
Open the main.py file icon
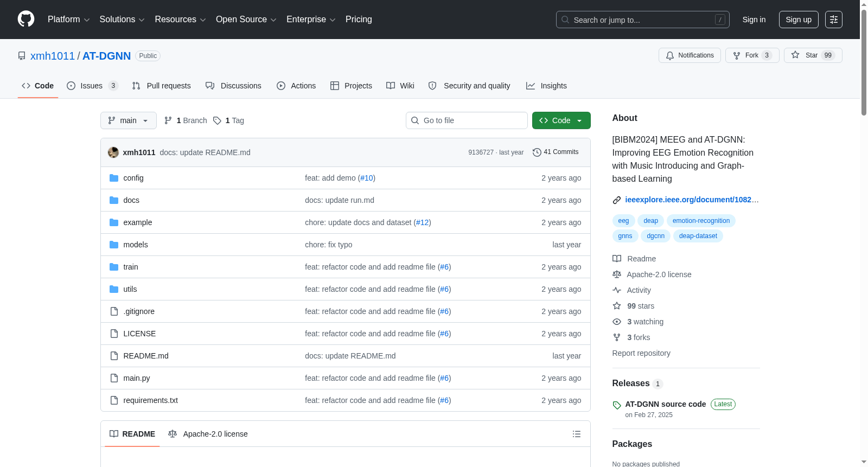114,378
